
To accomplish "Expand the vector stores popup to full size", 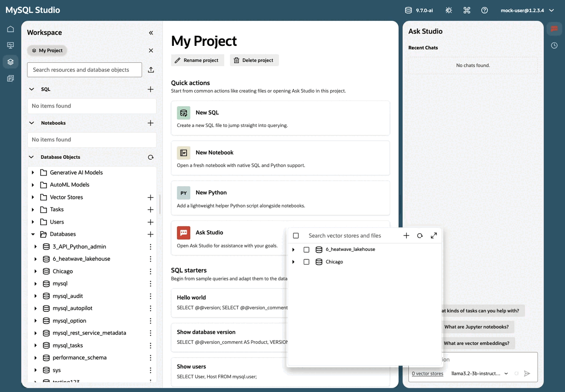I will point(434,235).
